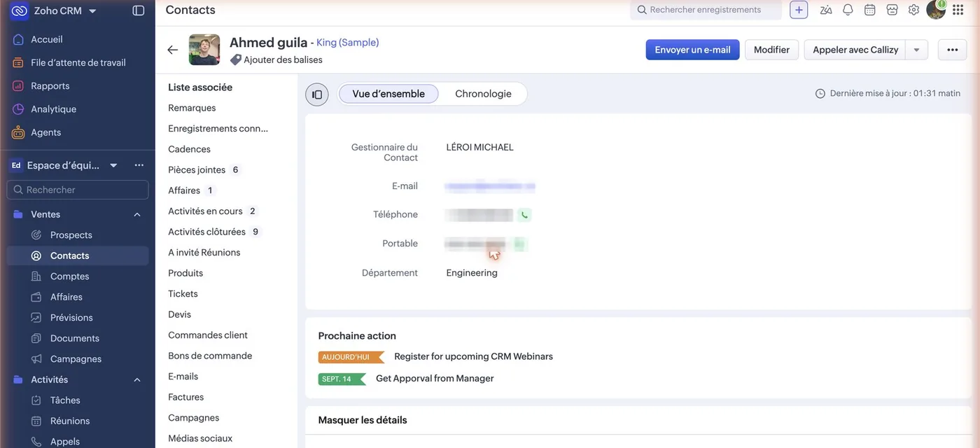Click the Modifier button

[771, 50]
